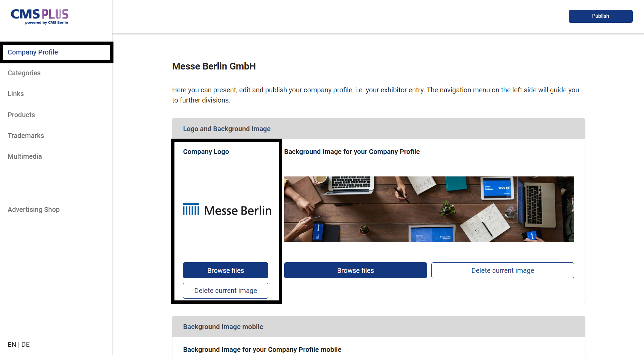This screenshot has width=644, height=358.
Task: Click the background image desk photo
Action: pyautogui.click(x=429, y=209)
